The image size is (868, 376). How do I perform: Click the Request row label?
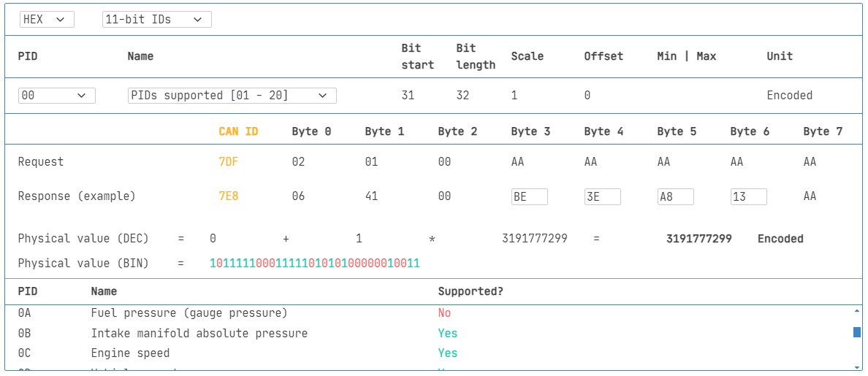(41, 162)
